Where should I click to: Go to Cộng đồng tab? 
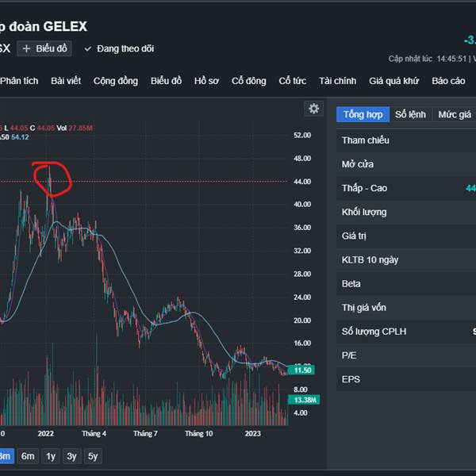click(x=115, y=81)
